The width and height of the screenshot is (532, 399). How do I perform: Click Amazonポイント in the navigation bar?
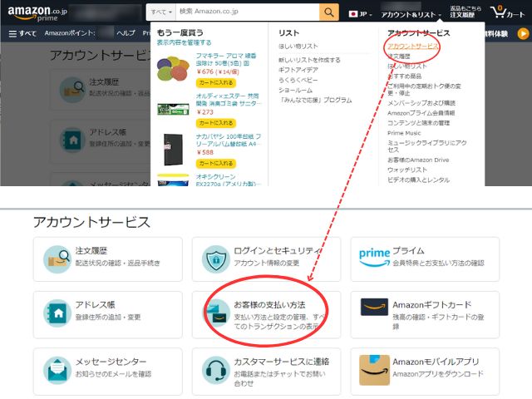coord(70,33)
